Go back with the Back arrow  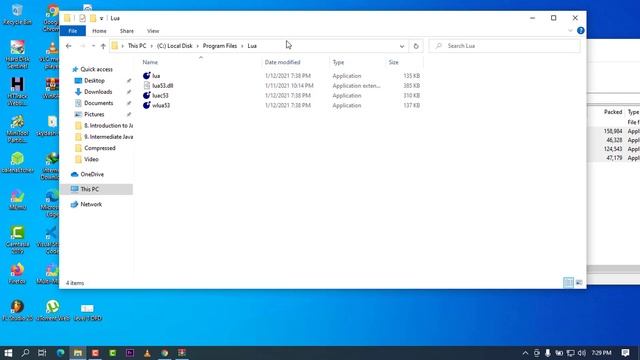pyautogui.click(x=69, y=46)
